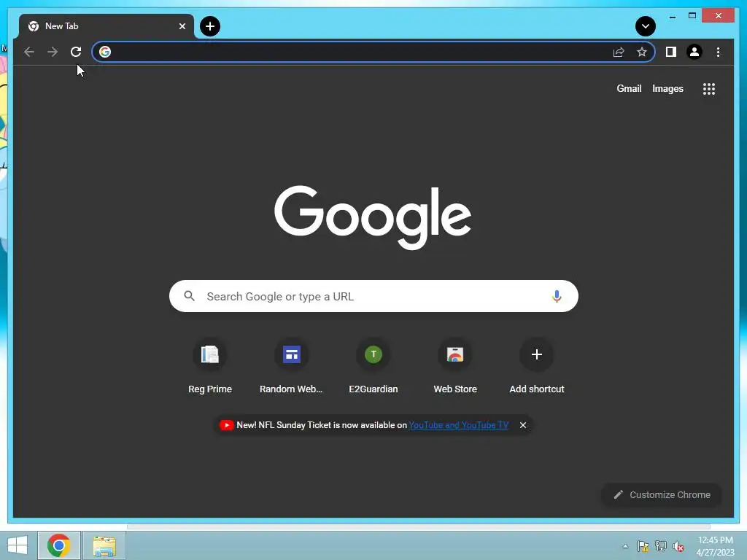Click the Search Google or type a URL box

pyautogui.click(x=373, y=296)
